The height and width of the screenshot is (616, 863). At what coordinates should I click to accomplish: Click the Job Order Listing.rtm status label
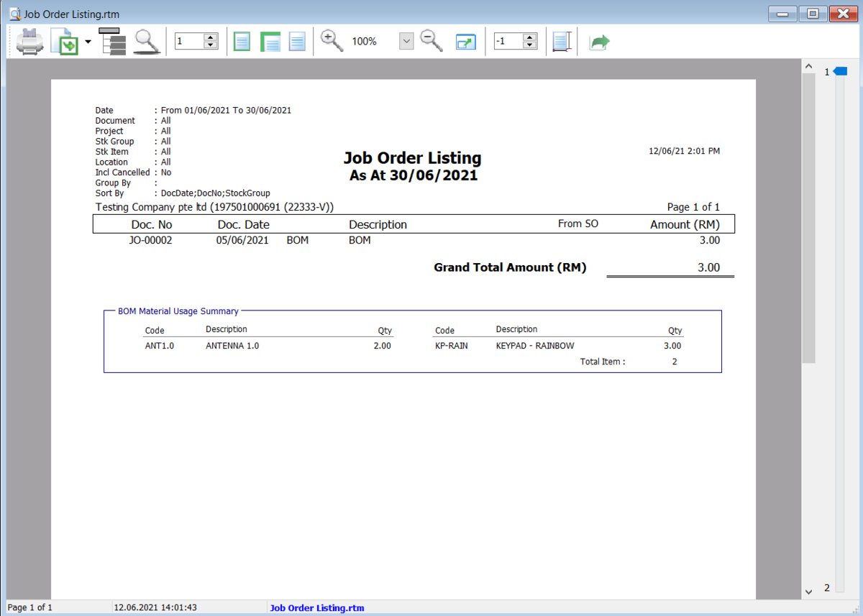coord(316,608)
